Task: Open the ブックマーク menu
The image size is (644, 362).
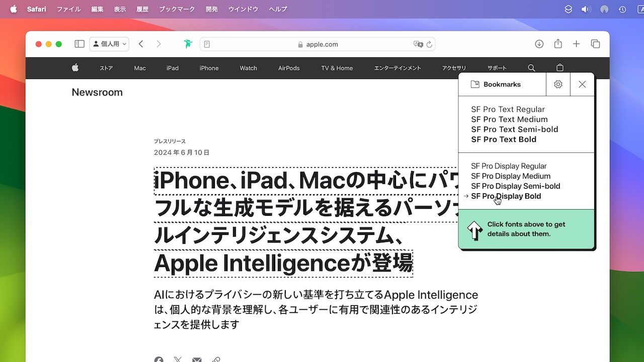Action: pyautogui.click(x=177, y=9)
